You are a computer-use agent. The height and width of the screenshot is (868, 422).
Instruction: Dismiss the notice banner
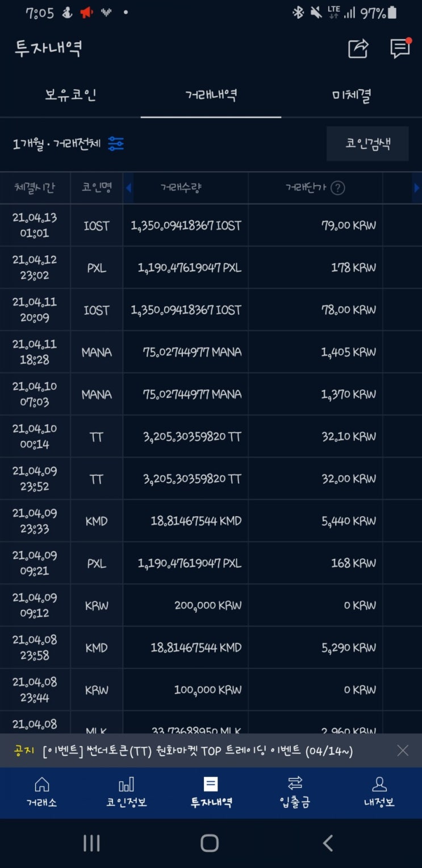pos(403,751)
